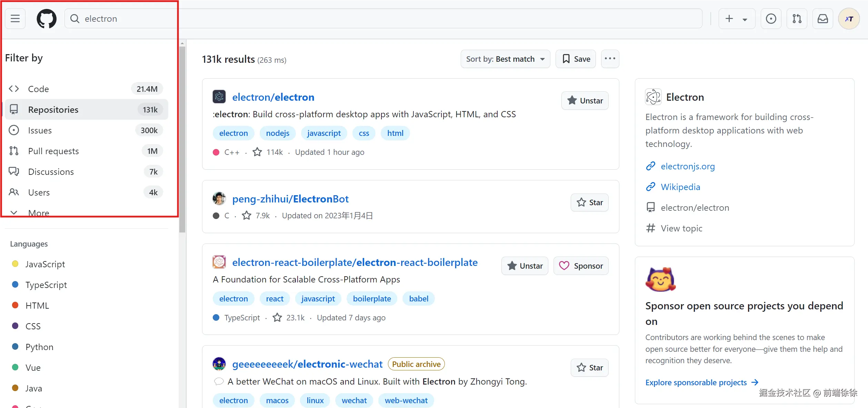Open Pull requests icon in header
The width and height of the screenshot is (868, 408).
(x=797, y=19)
